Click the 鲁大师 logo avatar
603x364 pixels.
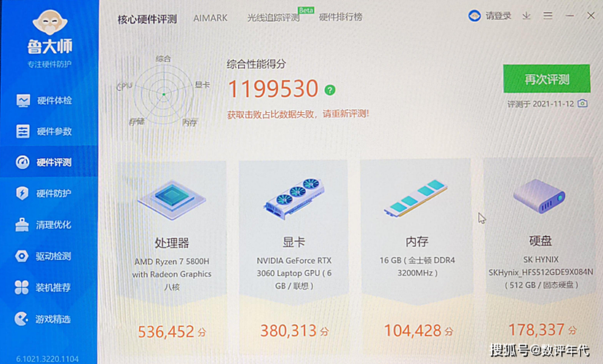pos(50,23)
